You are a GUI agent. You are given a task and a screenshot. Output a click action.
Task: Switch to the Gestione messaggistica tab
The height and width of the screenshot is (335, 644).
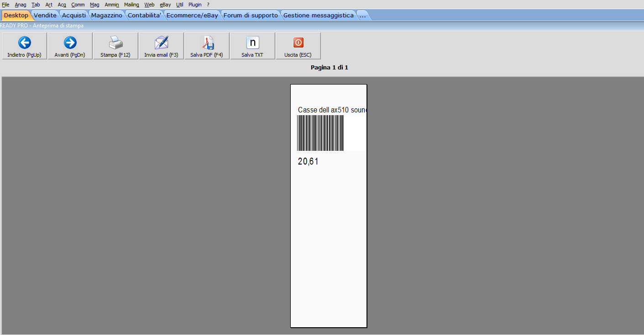point(319,15)
